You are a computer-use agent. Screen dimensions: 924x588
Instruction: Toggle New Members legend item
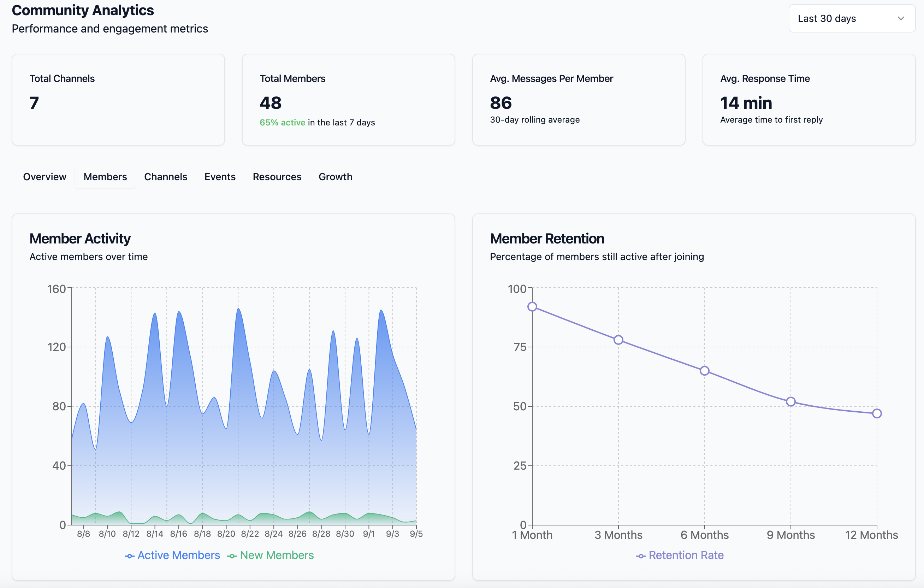pos(271,555)
